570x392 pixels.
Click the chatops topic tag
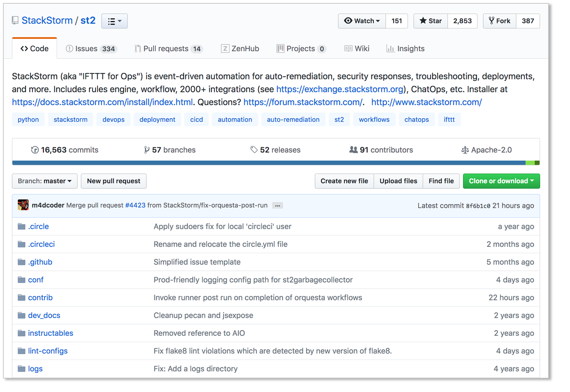pos(416,120)
